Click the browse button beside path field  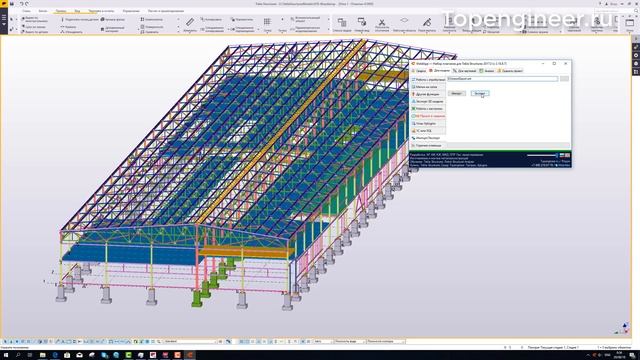click(564, 79)
